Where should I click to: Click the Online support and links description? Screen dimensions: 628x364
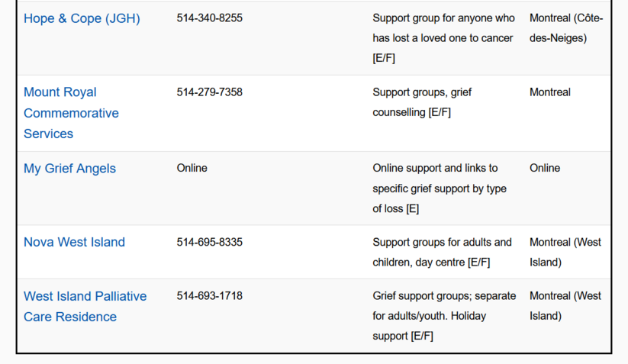point(440,188)
